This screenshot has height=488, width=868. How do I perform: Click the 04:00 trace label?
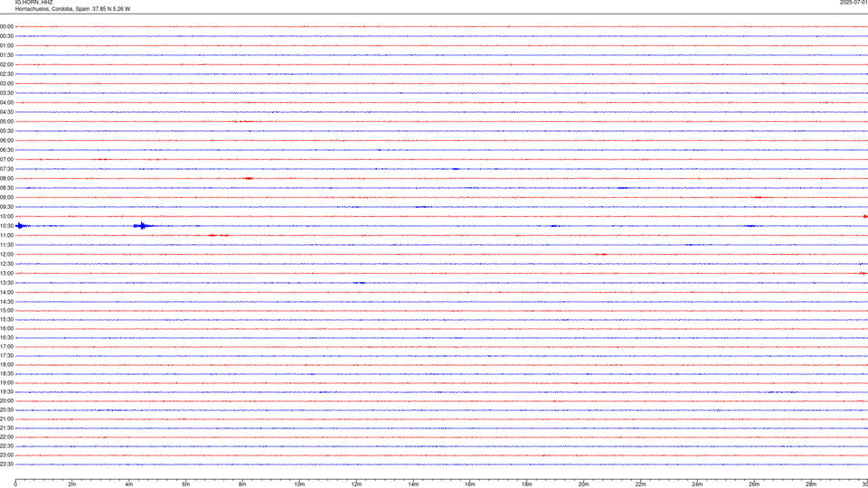pyautogui.click(x=6, y=102)
